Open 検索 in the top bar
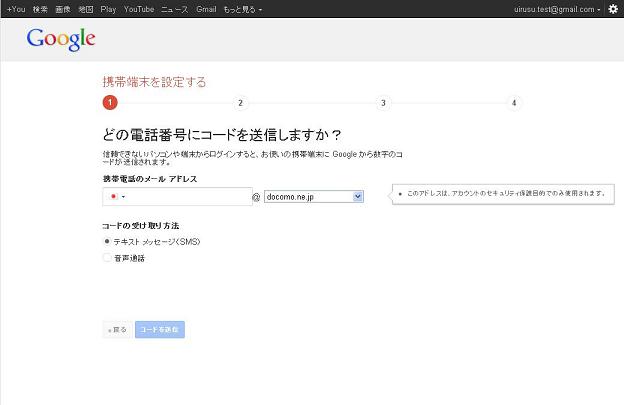The image size is (624, 405). (40, 9)
